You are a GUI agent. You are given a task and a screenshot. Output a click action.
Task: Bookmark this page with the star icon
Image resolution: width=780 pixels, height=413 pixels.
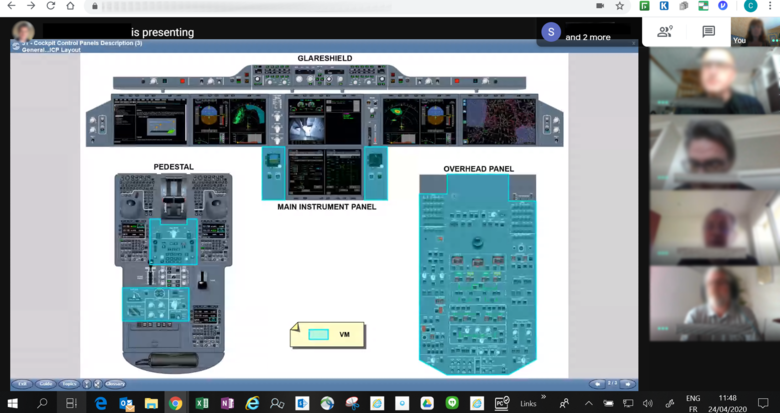[619, 6]
